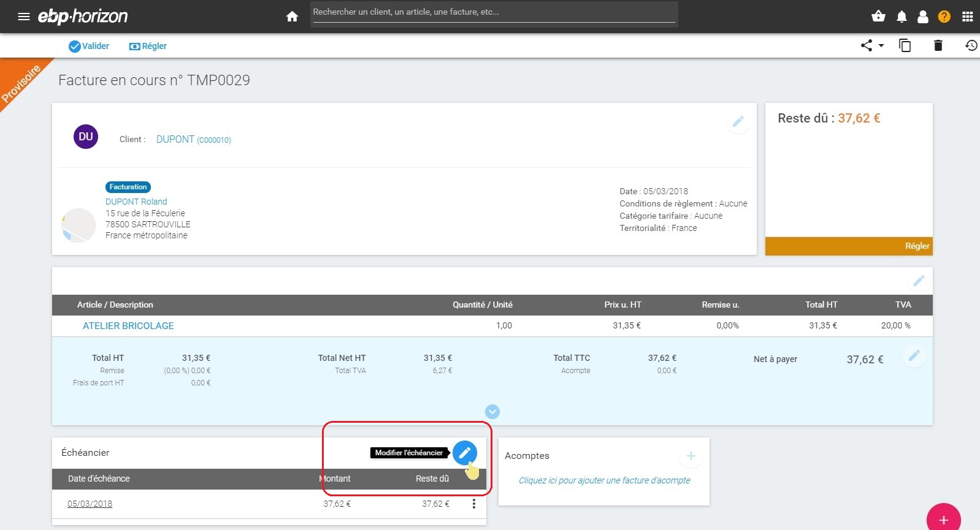Screen dimensions: 980x530
Task: Click the Conditions de règlement text
Action: click(683, 203)
